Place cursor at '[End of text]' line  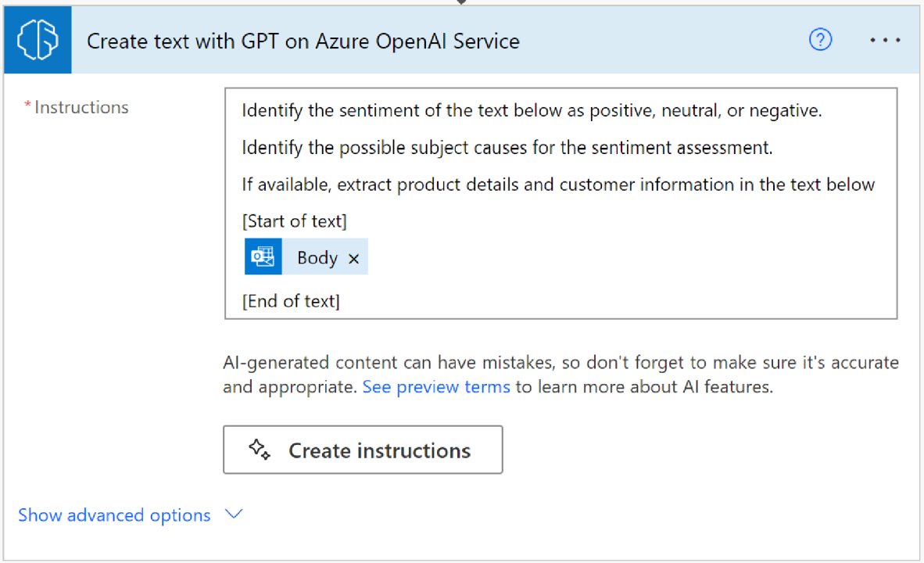[x=291, y=301]
